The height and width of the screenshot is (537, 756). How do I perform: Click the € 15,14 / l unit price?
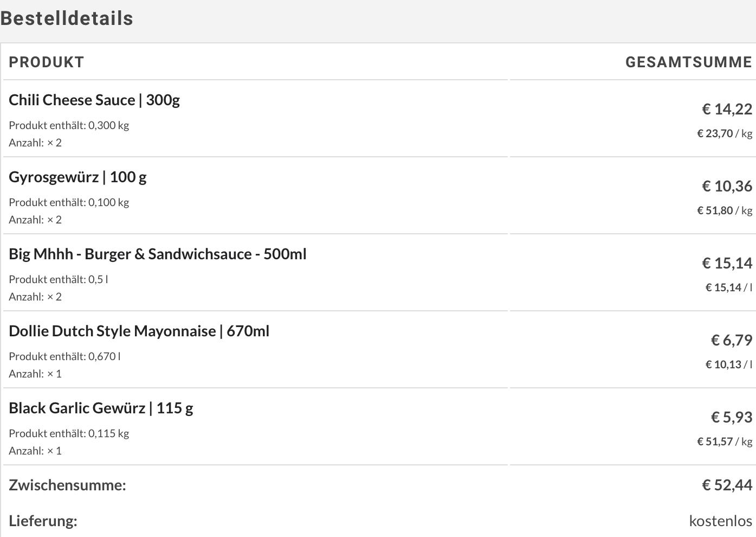coord(728,287)
